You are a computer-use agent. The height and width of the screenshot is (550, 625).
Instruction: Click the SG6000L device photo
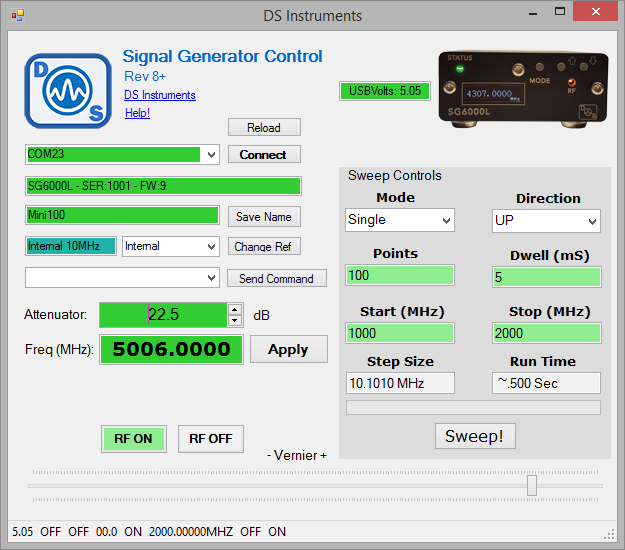pyautogui.click(x=524, y=87)
